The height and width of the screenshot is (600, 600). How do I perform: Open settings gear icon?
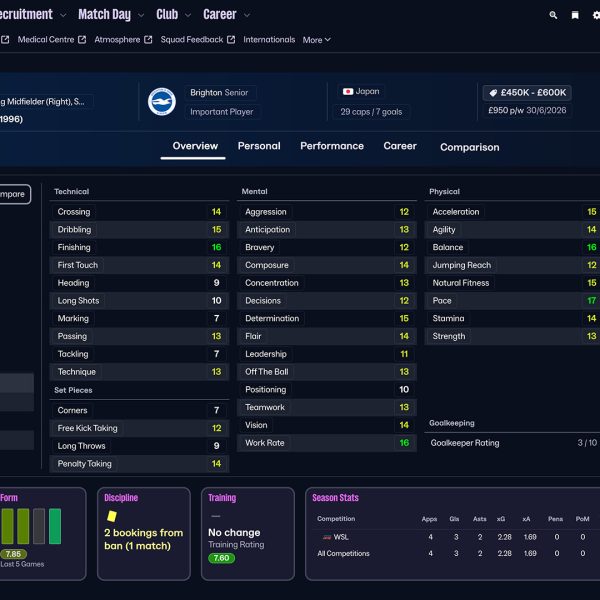pyautogui.click(x=596, y=15)
